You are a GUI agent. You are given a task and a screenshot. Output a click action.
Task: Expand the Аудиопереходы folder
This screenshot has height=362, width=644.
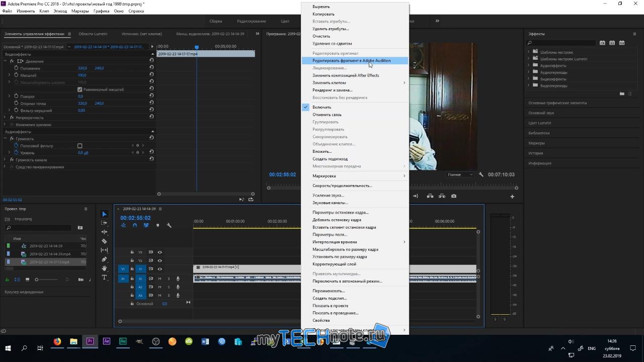pyautogui.click(x=528, y=72)
